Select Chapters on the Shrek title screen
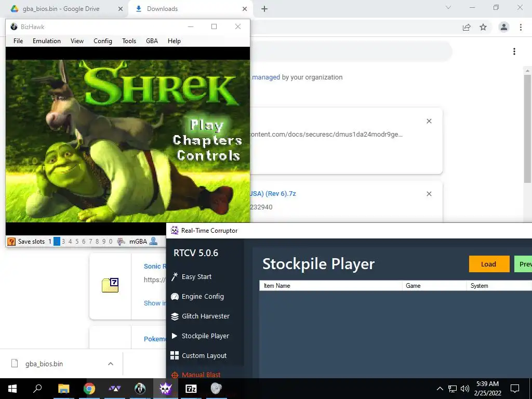Screen dimensions: 532x399 [x=207, y=140]
